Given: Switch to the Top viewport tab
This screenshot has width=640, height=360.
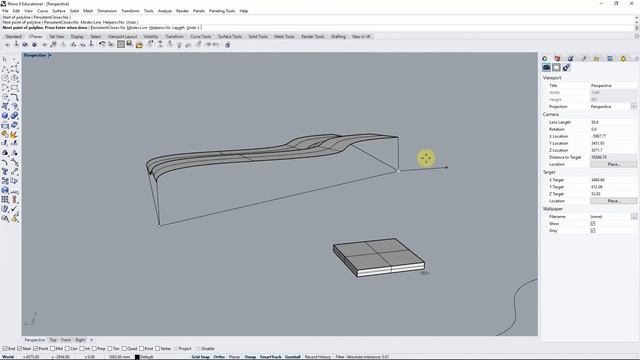Looking at the screenshot, I should (53, 340).
